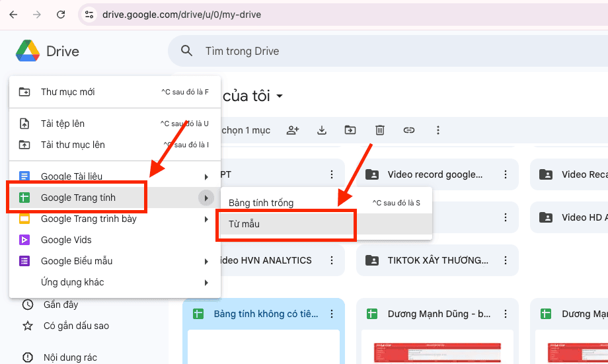Image resolution: width=608 pixels, height=364 pixels.
Task: Open Dương Mạnh Dũng - b file thumbnail
Action: [437, 347]
